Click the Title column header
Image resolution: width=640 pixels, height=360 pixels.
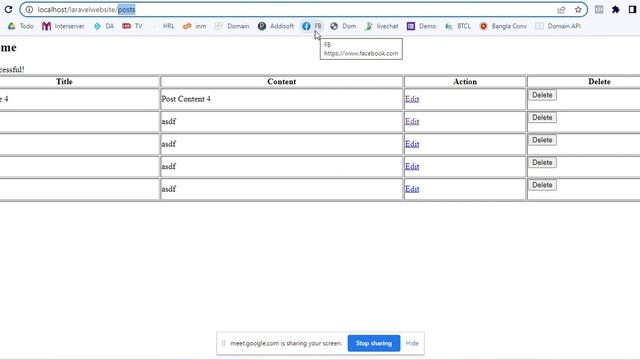click(x=64, y=82)
